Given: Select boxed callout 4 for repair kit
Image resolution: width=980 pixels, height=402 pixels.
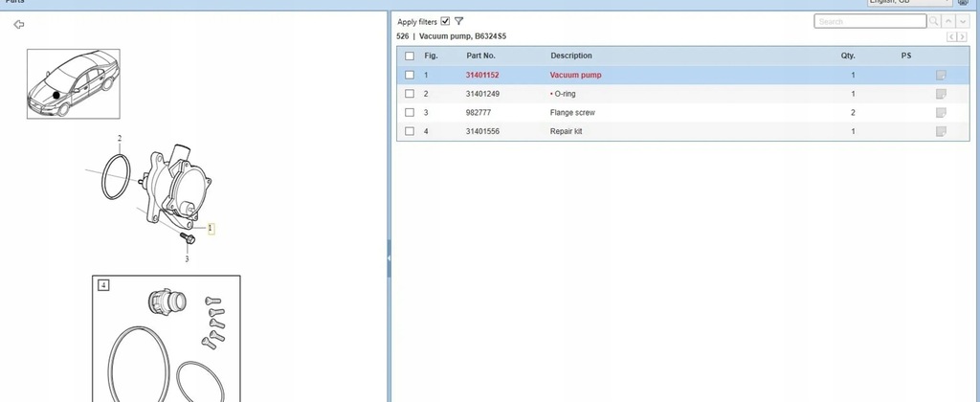Looking at the screenshot, I should click(103, 285).
